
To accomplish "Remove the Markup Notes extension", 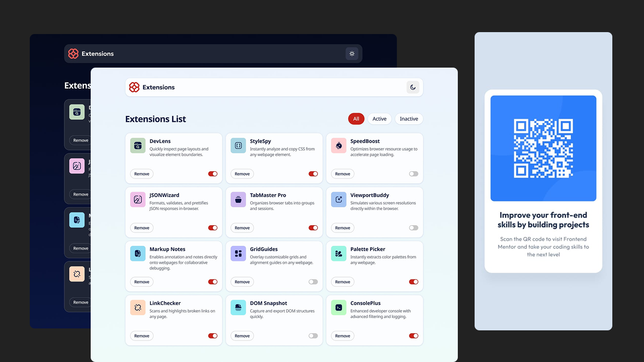I will pyautogui.click(x=142, y=282).
